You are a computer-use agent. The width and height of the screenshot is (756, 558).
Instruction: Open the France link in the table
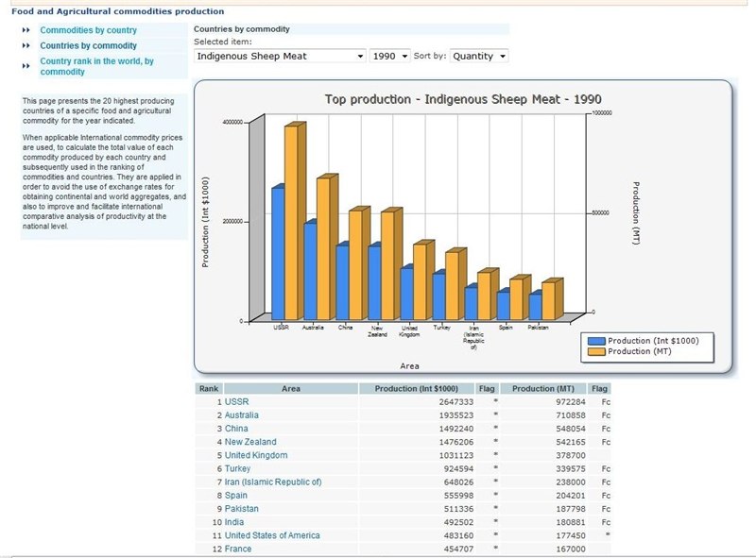point(238,549)
